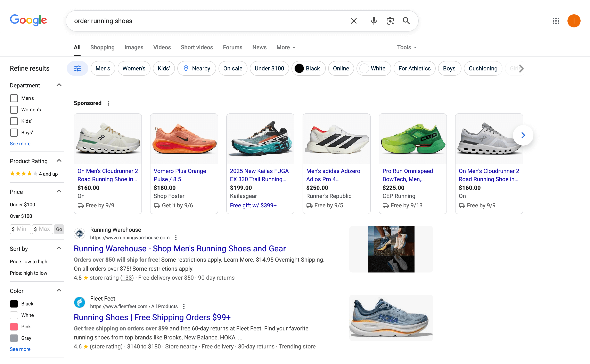The height and width of the screenshot is (364, 590).
Task: Click See more under Department
Action: [x=20, y=144]
